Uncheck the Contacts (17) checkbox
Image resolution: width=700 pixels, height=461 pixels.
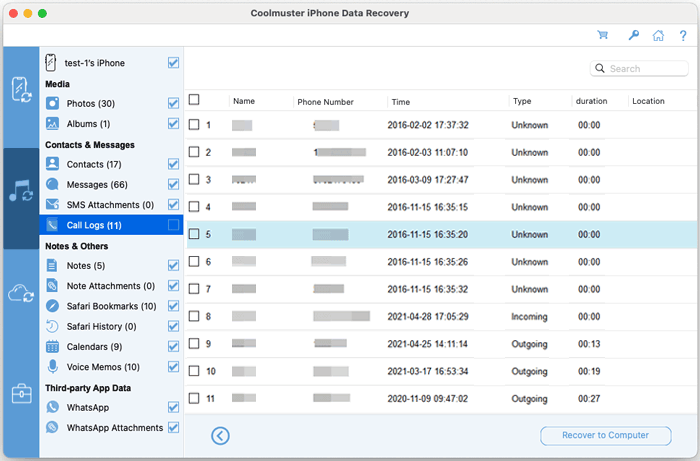coord(173,164)
